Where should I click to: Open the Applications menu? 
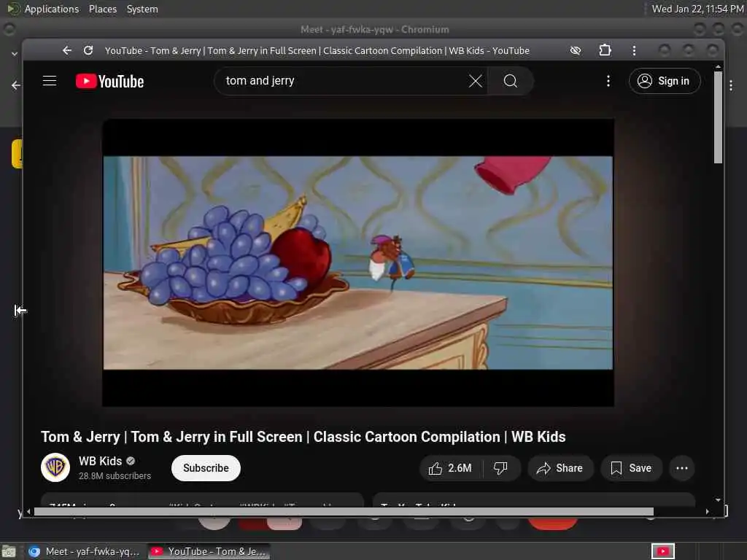coord(52,9)
